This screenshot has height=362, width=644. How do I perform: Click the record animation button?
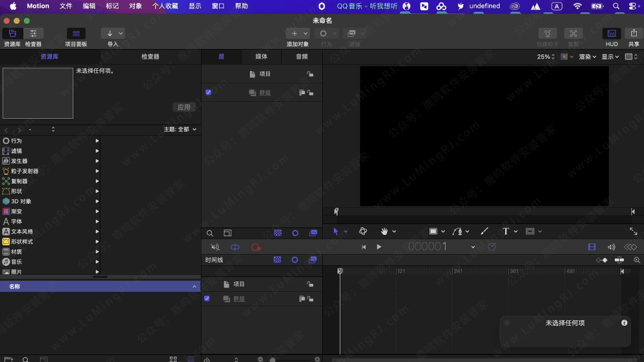coord(256,247)
